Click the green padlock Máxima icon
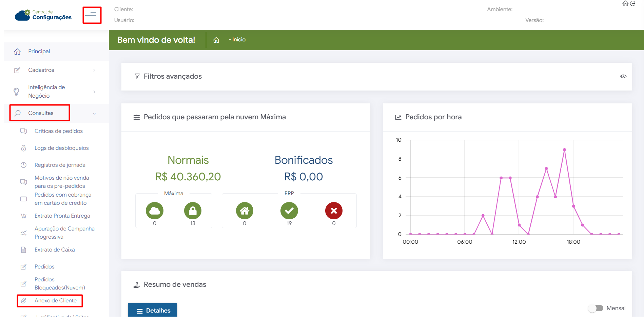 (193, 211)
